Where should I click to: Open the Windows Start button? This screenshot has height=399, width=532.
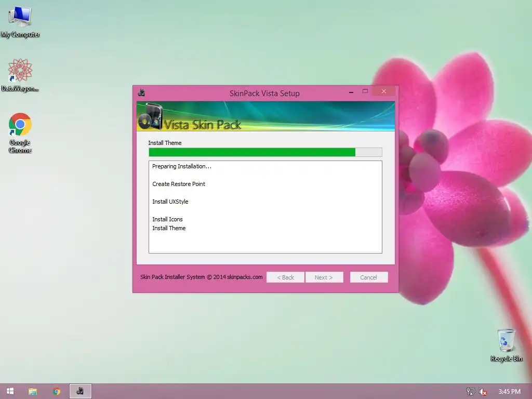(10, 391)
